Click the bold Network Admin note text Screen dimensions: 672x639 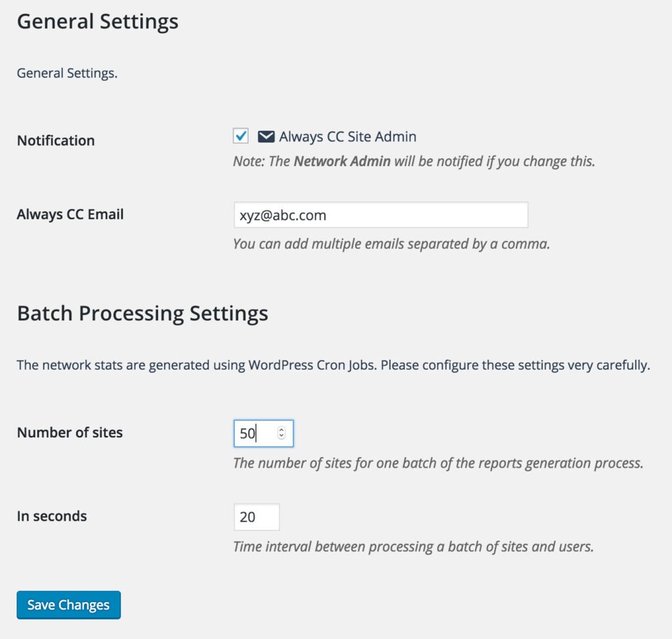341,161
